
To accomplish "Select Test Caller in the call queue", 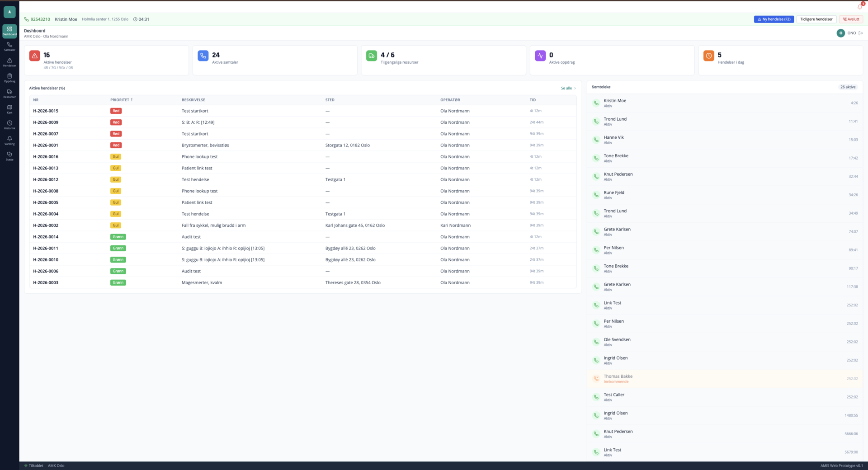I will pos(725,397).
